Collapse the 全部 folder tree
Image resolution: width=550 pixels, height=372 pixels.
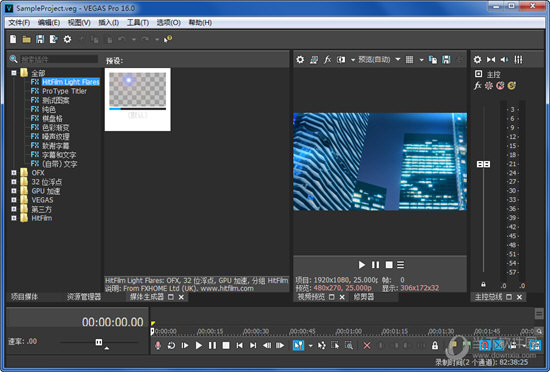pos(14,73)
